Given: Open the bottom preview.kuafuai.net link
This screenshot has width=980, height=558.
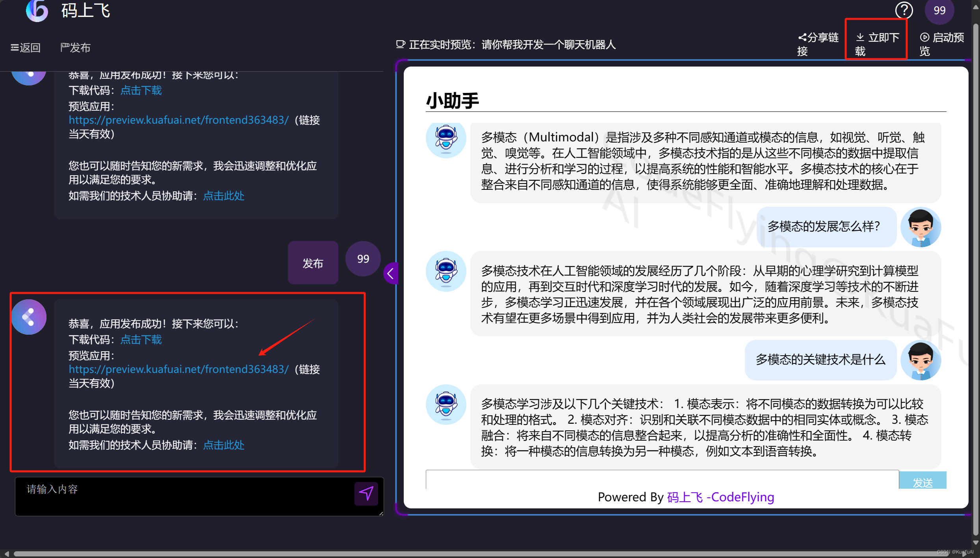Looking at the screenshot, I should [x=179, y=369].
